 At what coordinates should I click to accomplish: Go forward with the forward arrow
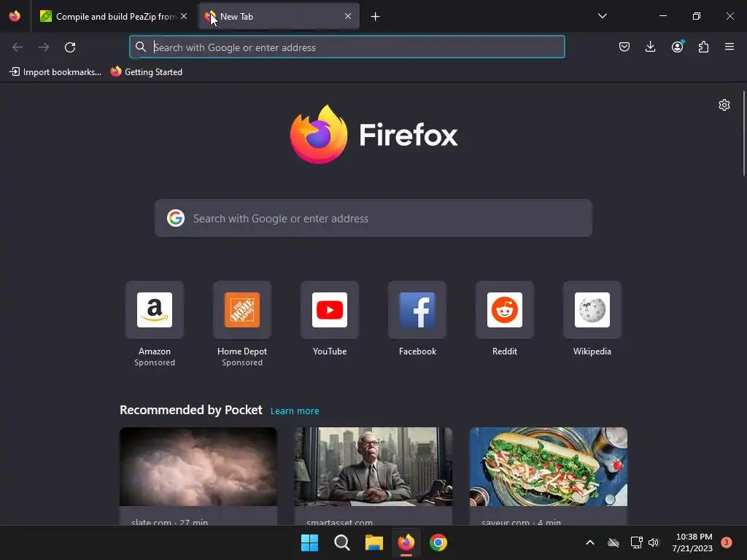click(x=44, y=47)
